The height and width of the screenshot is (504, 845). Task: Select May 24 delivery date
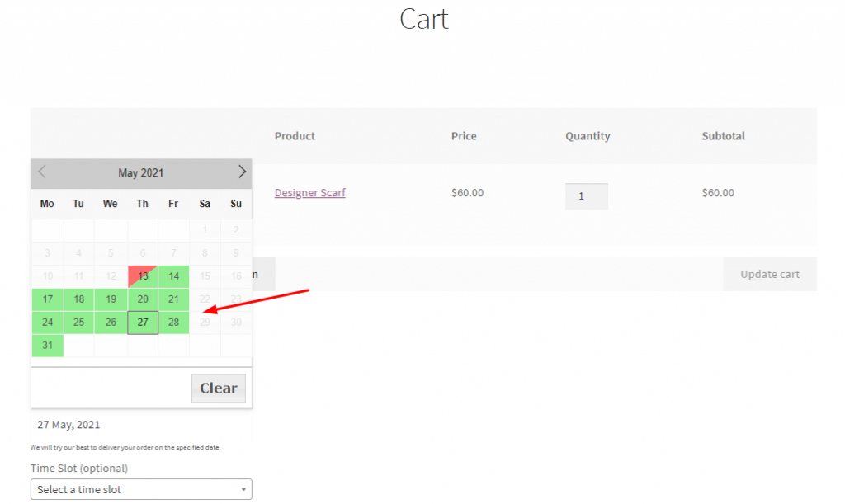pyautogui.click(x=47, y=323)
